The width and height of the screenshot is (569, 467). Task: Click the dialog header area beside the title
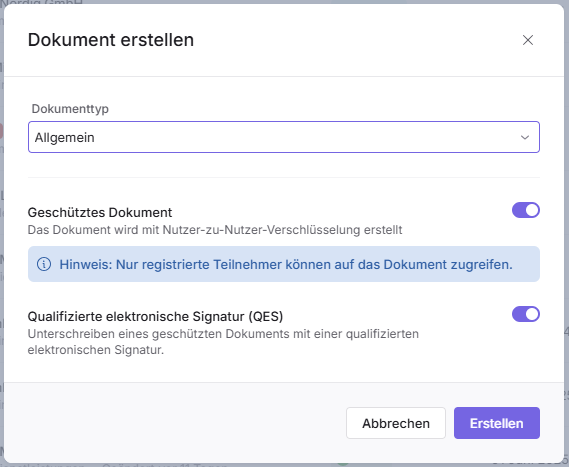[x=356, y=40]
